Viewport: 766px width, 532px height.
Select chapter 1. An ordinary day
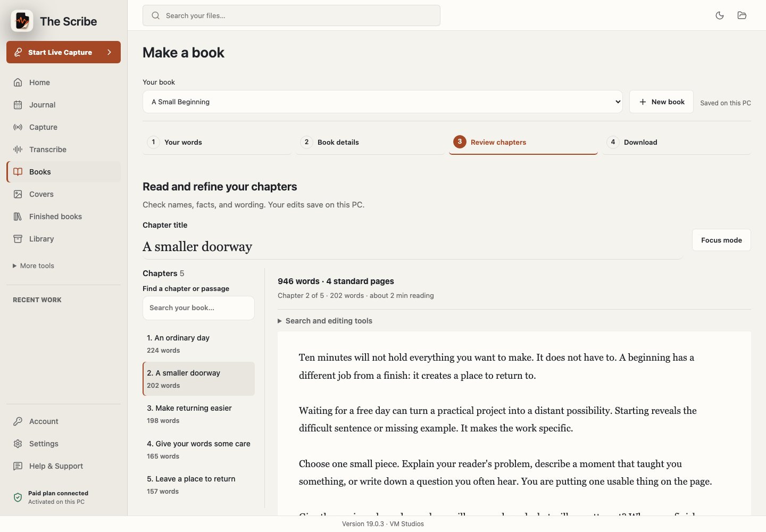click(198, 344)
